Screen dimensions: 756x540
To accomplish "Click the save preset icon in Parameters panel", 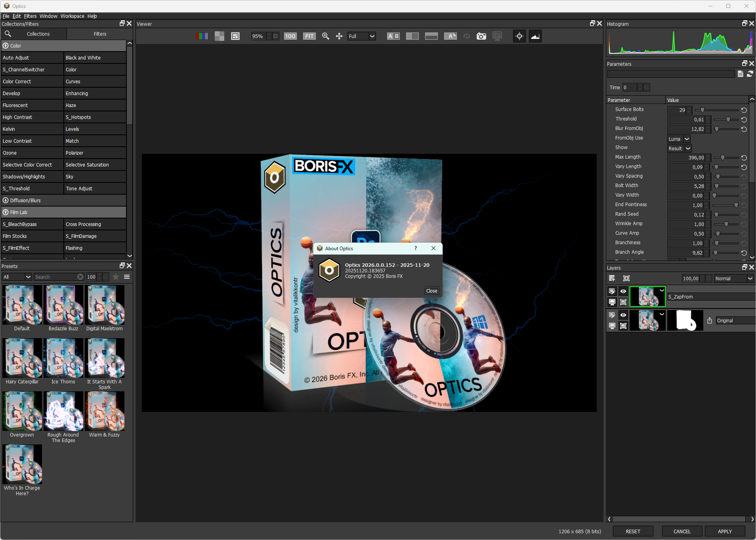I will pyautogui.click(x=741, y=74).
